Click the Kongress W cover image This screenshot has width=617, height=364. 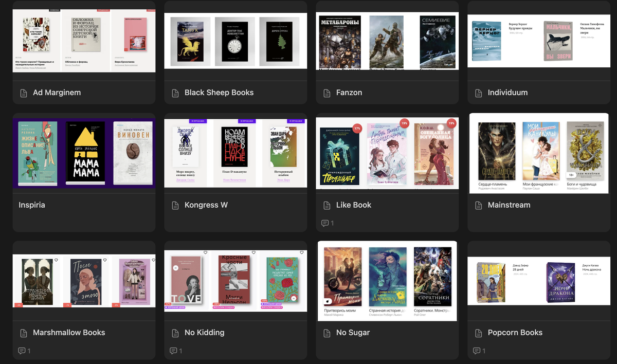(235, 153)
